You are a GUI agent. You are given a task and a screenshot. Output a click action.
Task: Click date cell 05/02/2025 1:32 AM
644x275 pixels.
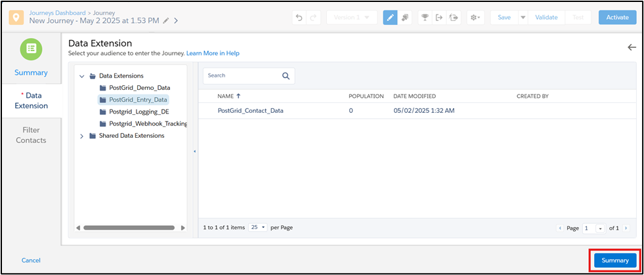424,111
